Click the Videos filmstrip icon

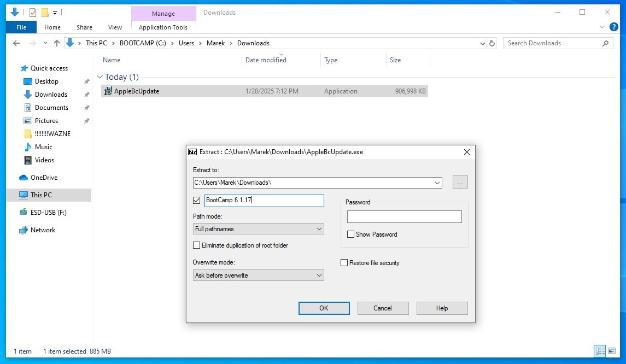point(27,160)
